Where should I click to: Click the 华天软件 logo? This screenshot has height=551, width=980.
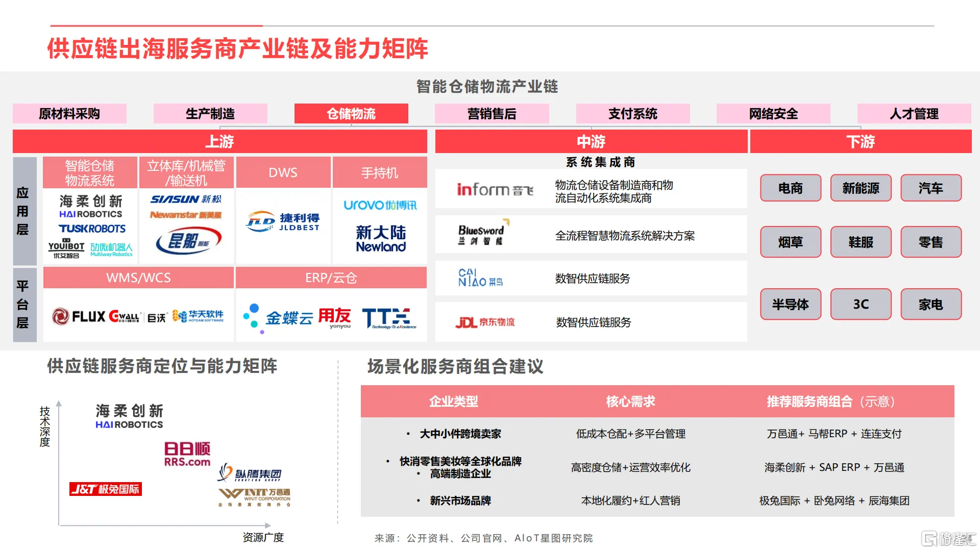(x=198, y=316)
